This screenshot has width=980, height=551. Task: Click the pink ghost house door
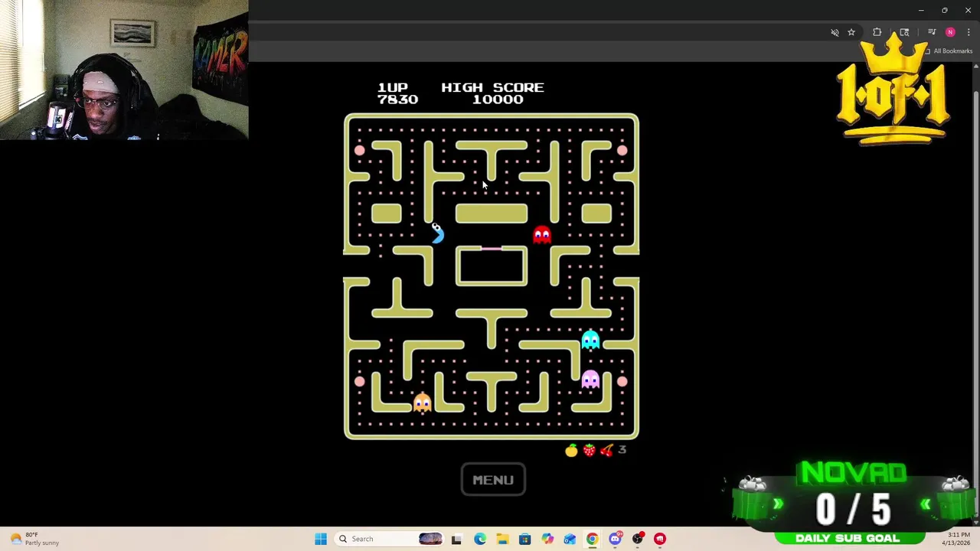(492, 248)
